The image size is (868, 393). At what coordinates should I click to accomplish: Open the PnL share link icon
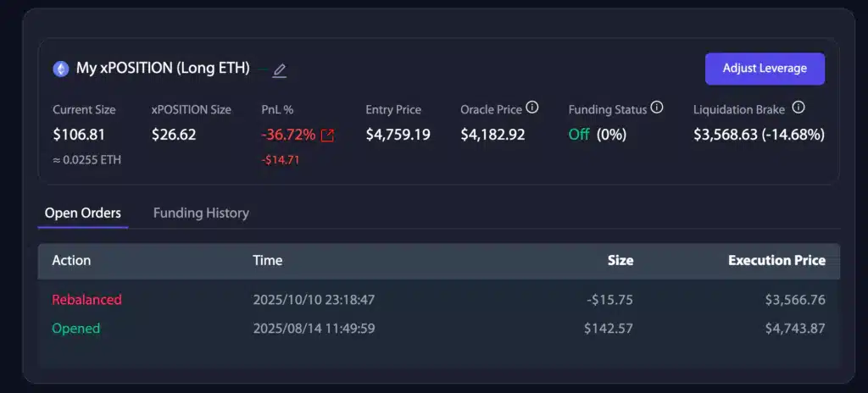pos(327,136)
